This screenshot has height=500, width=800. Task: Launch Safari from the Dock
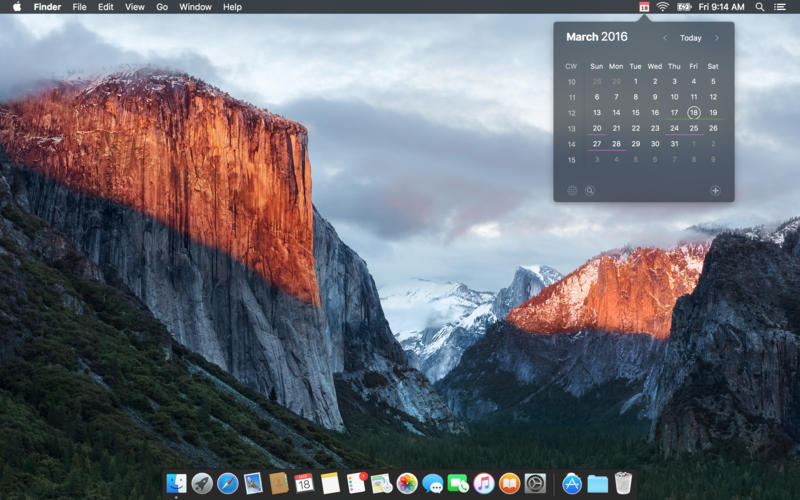228,483
